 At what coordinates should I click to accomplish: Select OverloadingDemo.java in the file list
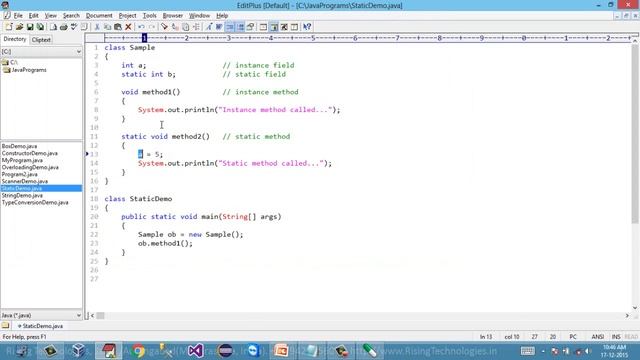[30, 167]
